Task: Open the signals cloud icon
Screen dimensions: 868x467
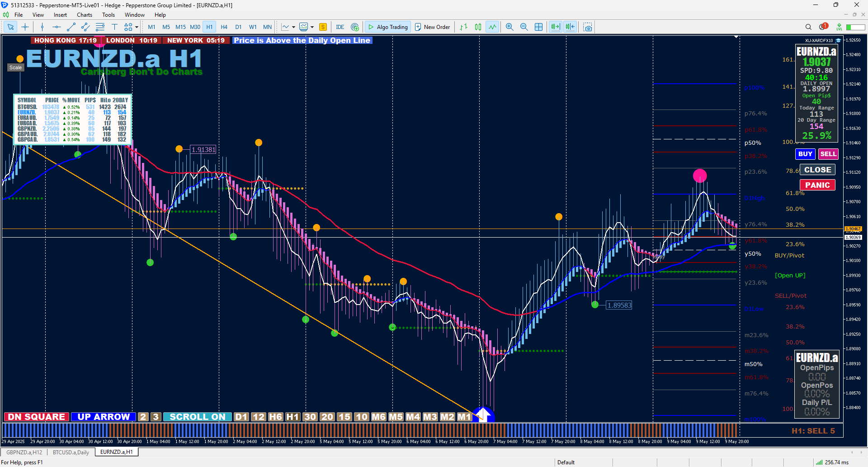Action: 355,27
